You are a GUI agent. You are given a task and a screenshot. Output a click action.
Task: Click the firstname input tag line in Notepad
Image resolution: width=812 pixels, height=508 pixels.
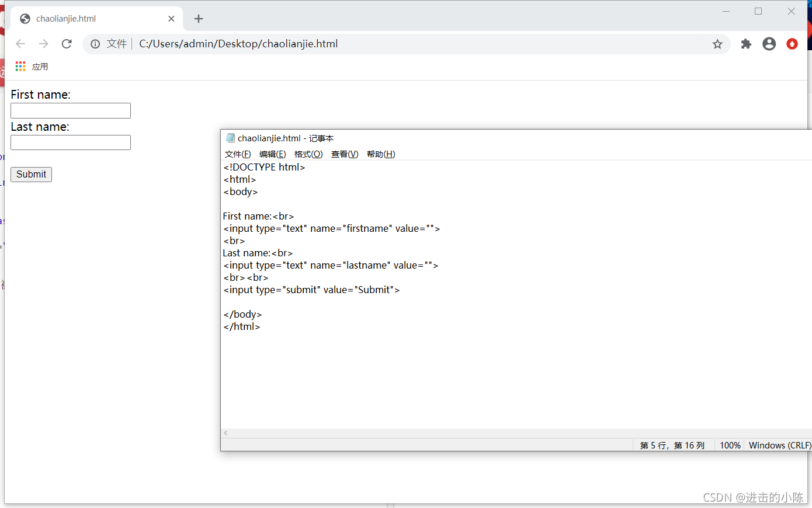(x=331, y=228)
